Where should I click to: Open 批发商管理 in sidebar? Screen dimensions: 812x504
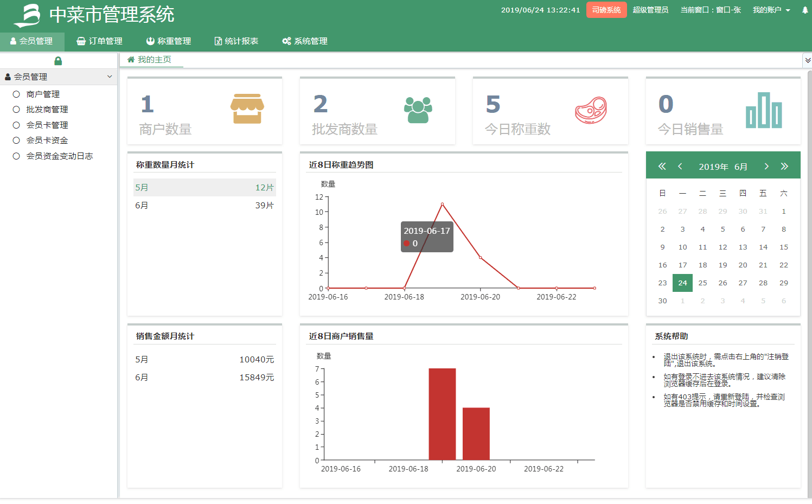(47, 110)
